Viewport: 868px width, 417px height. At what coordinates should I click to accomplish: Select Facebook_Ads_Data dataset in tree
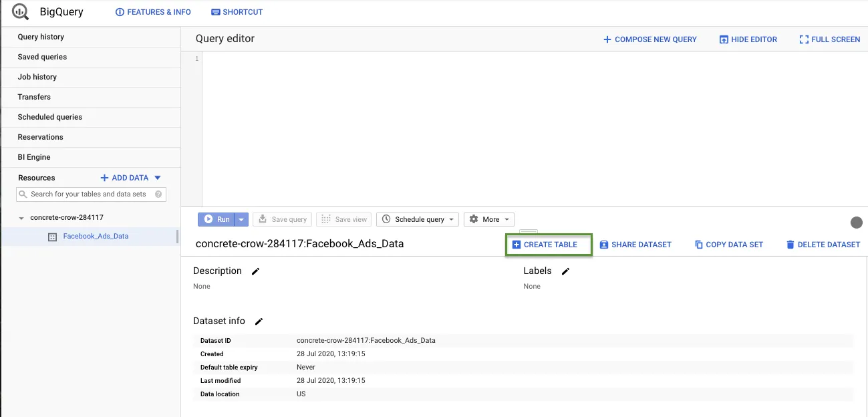point(96,236)
